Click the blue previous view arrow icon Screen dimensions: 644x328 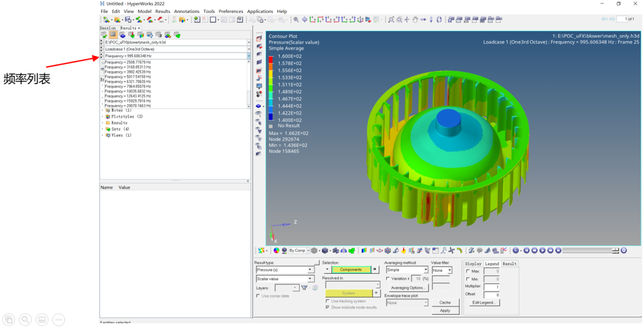[304, 19]
